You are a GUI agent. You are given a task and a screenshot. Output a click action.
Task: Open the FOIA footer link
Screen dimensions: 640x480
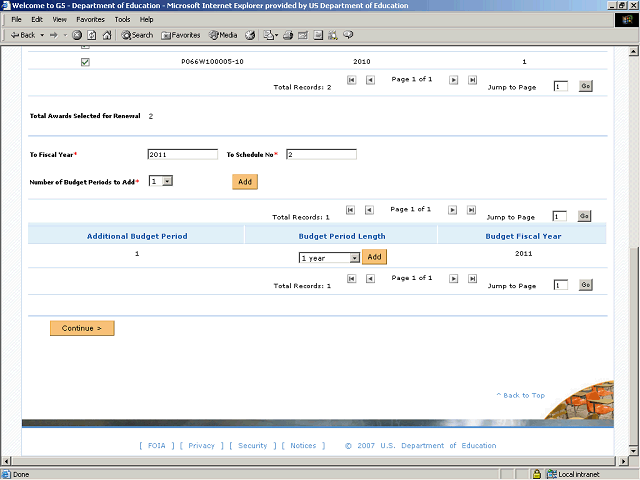[157, 445]
